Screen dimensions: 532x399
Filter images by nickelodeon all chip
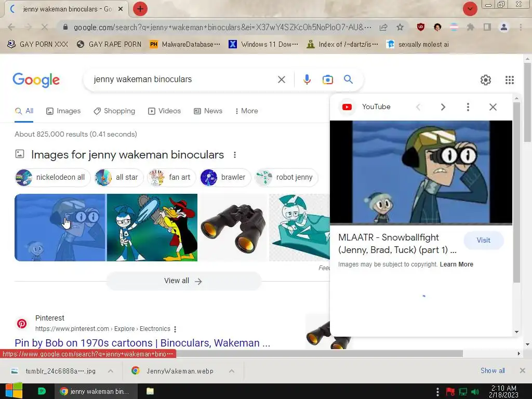point(52,178)
